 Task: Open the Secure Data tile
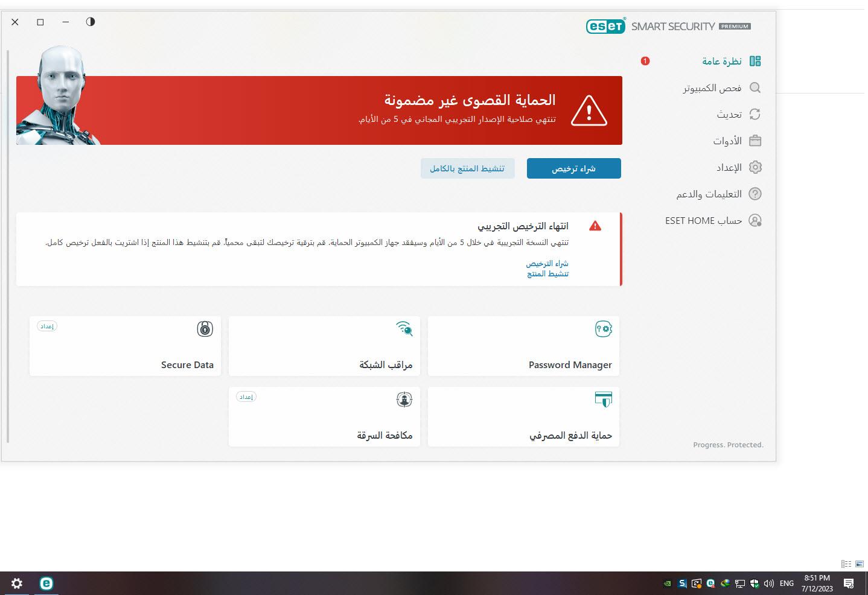125,346
